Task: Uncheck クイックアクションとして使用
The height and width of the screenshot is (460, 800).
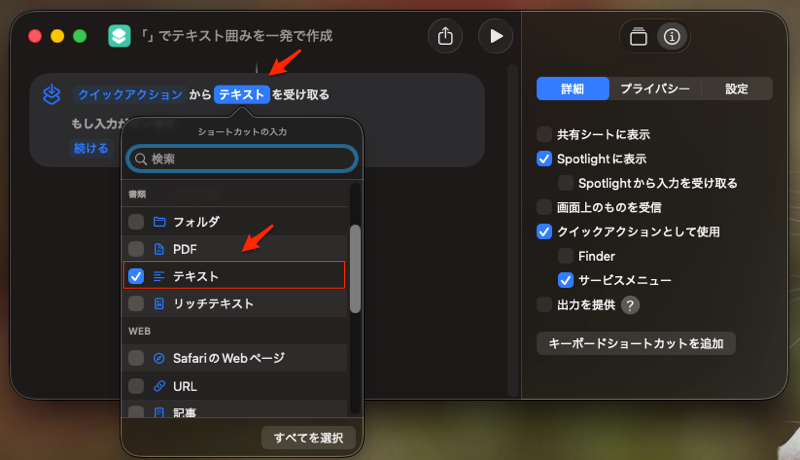Action: [544, 232]
